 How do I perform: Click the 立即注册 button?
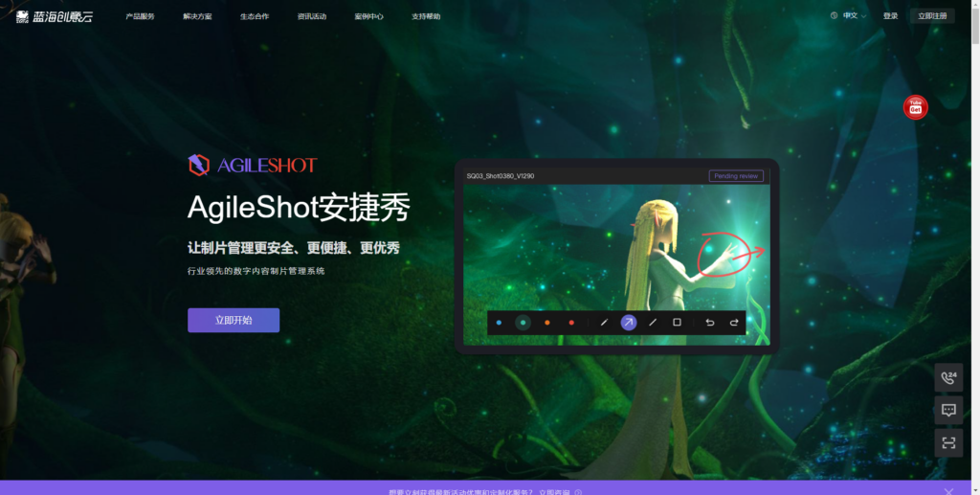932,16
